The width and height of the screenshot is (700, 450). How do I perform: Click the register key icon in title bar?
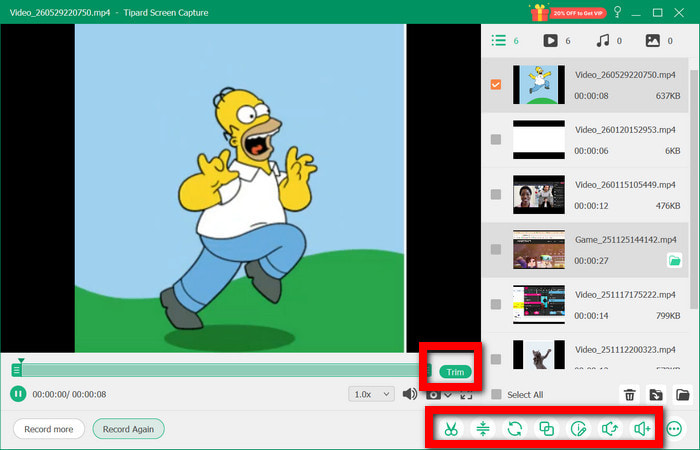point(617,12)
